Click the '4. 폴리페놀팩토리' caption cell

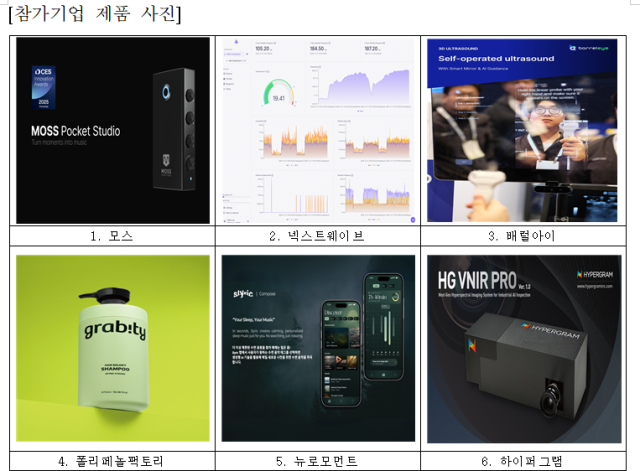112,461
